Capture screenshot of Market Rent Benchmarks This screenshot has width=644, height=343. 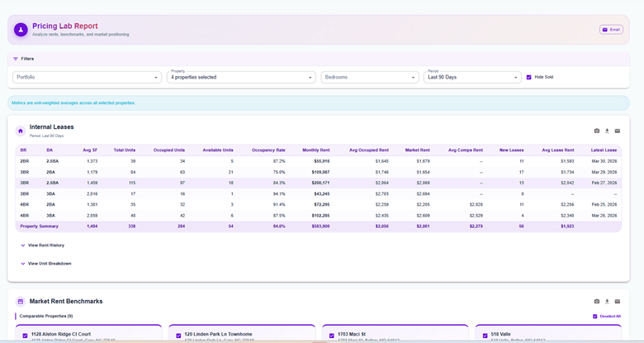597,302
